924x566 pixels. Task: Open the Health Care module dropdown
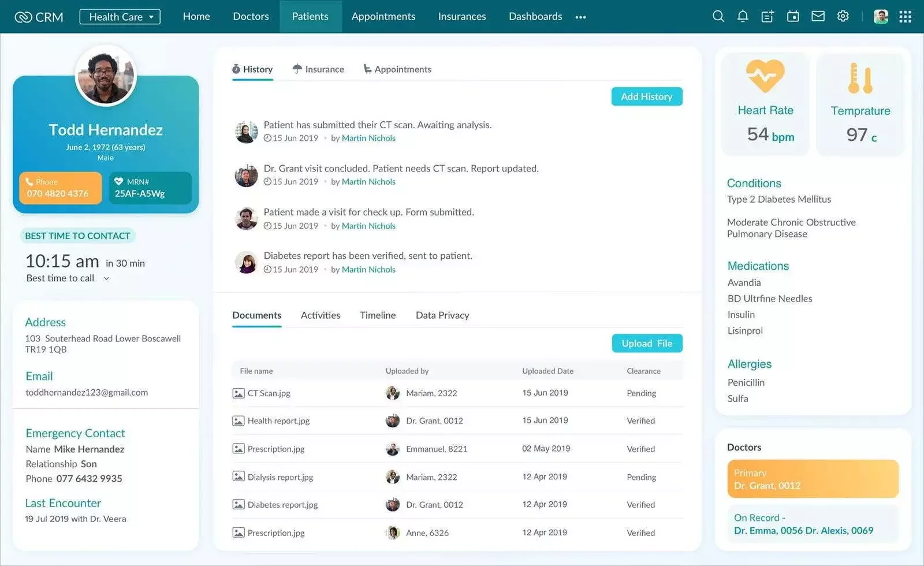click(x=120, y=17)
